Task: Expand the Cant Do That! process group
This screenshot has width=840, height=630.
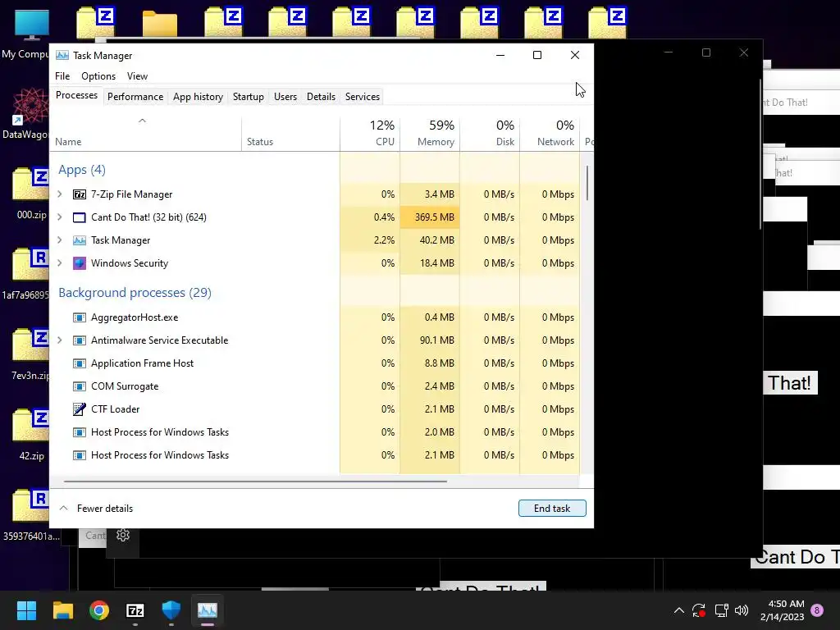Action: (60, 217)
